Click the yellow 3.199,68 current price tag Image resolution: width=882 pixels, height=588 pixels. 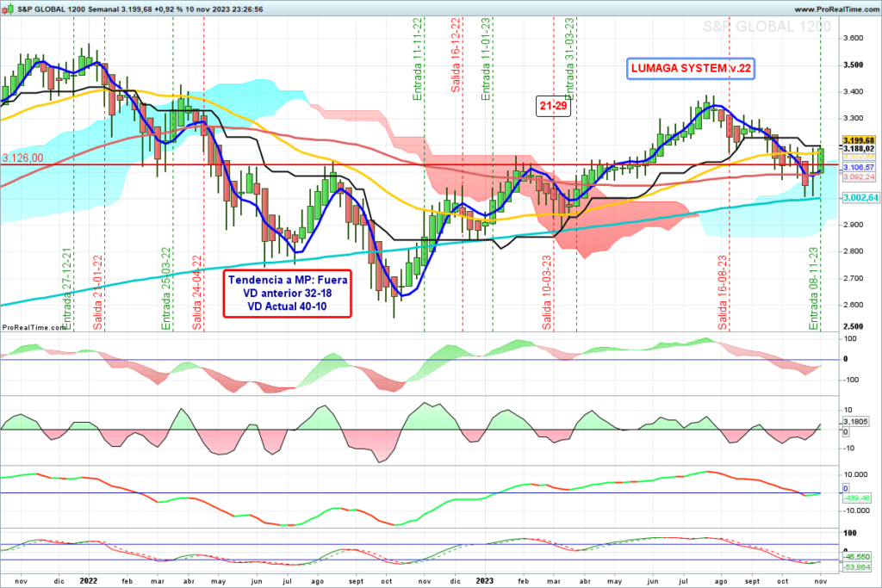859,140
